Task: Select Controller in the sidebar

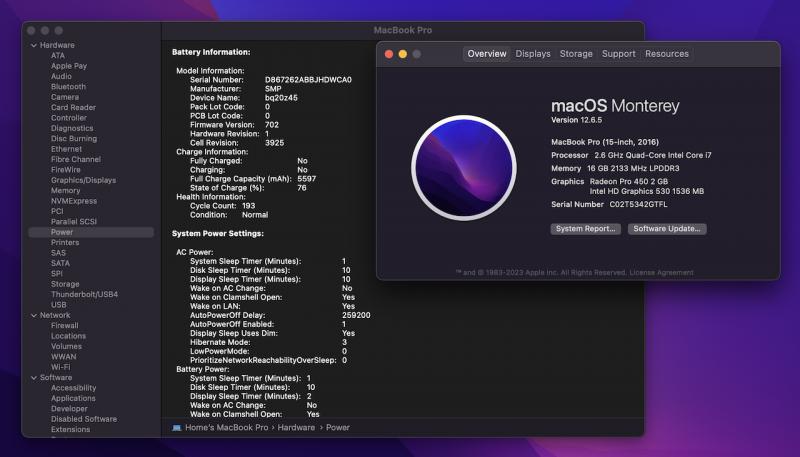Action: [69, 118]
